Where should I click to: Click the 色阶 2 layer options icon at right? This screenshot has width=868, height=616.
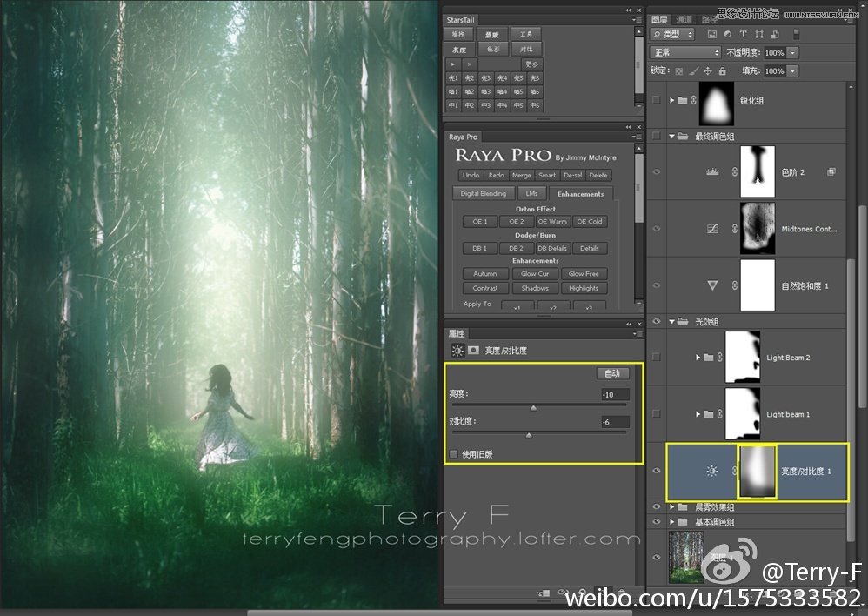point(831,171)
